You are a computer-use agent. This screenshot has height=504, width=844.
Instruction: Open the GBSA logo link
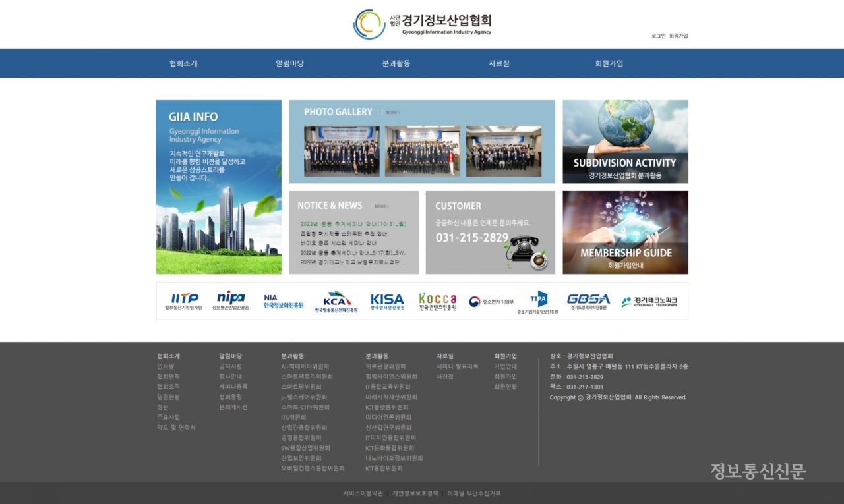coord(588,301)
